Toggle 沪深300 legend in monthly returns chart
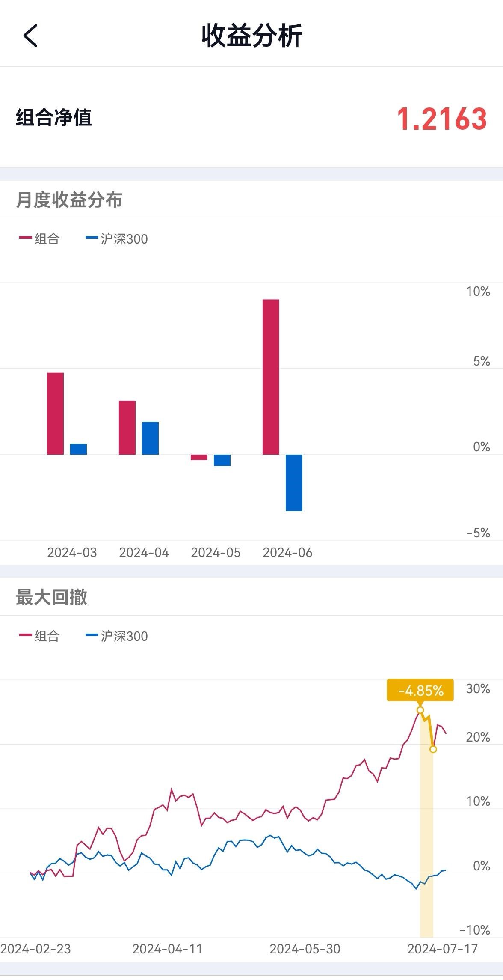Image resolution: width=503 pixels, height=980 pixels. (x=117, y=238)
